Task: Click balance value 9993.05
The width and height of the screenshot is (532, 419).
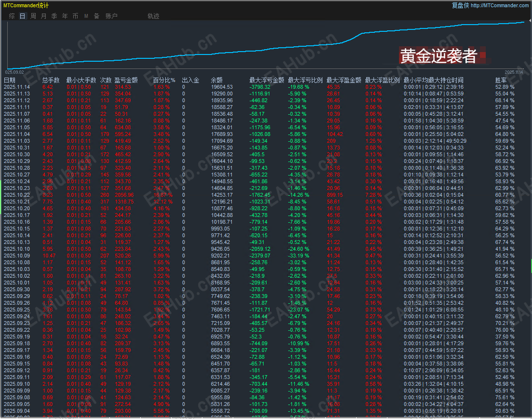Action: 221,229
